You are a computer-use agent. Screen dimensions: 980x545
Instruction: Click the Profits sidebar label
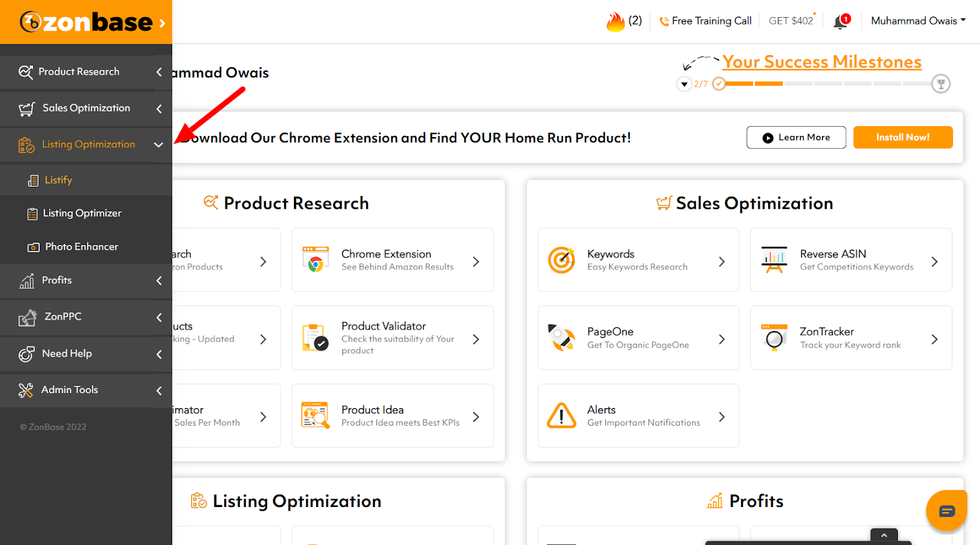coord(57,280)
